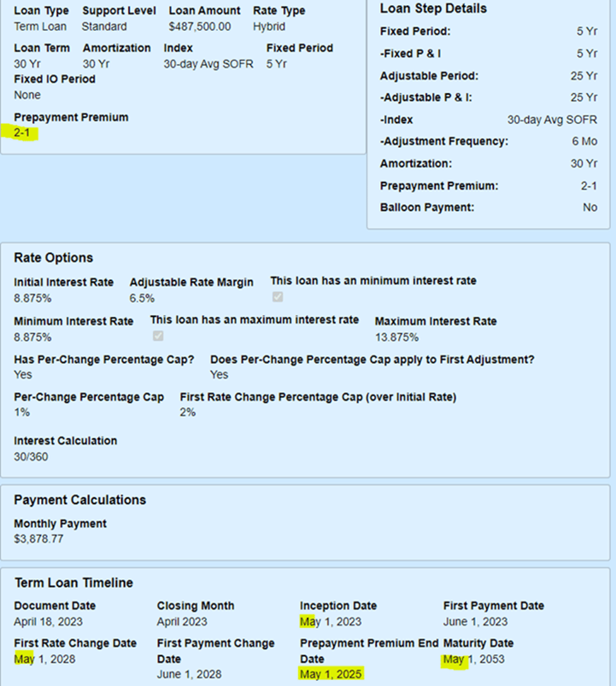Click the 30 Yr value under Amortization
Image resolution: width=616 pixels, height=686 pixels.
[x=96, y=64]
